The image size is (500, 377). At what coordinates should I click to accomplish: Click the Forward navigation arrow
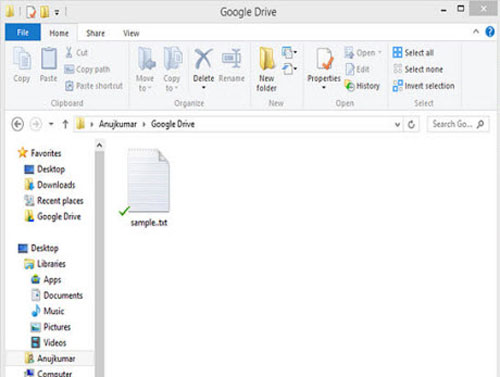pyautogui.click(x=36, y=124)
